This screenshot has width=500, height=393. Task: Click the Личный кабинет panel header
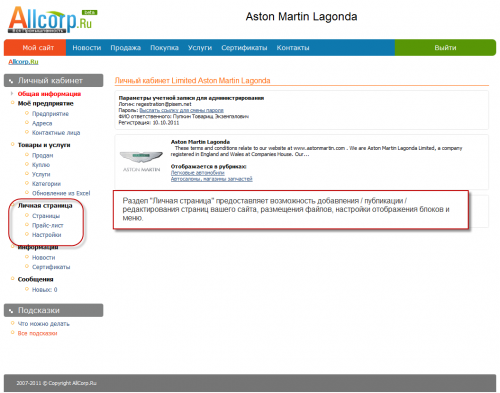53,80
